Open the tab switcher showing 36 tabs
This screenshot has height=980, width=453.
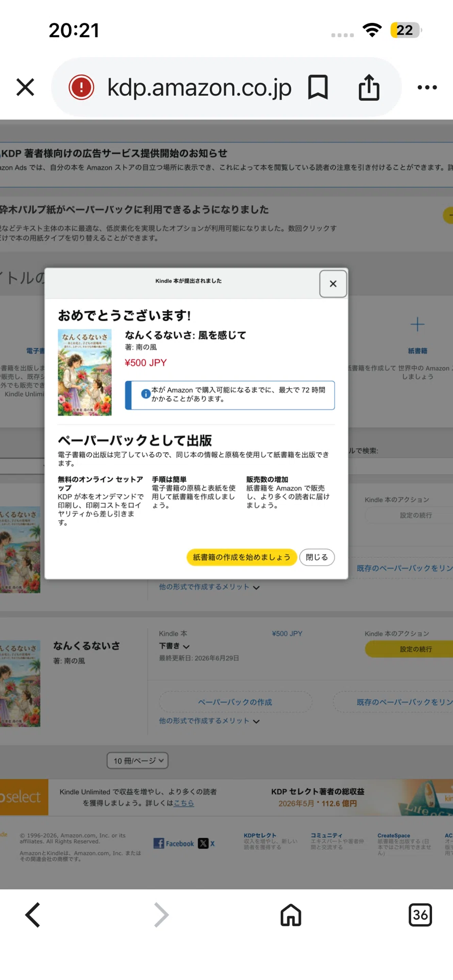click(x=420, y=915)
